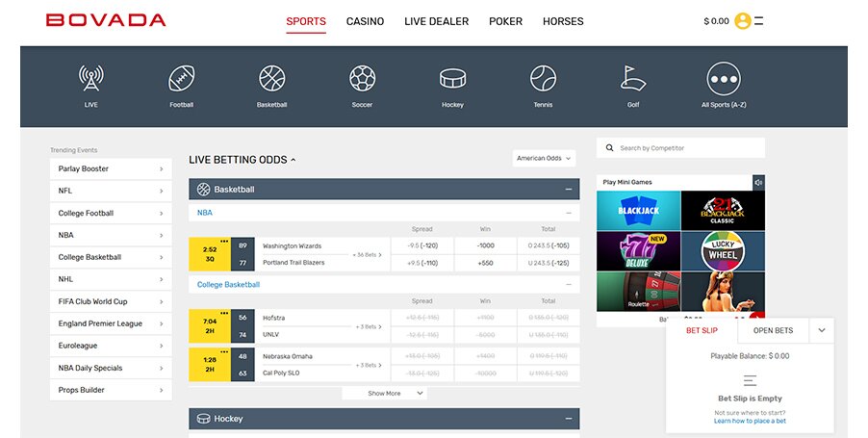Bet Trail Blazers spread +9.5 (-110)
The image size is (868, 438).
click(x=421, y=263)
